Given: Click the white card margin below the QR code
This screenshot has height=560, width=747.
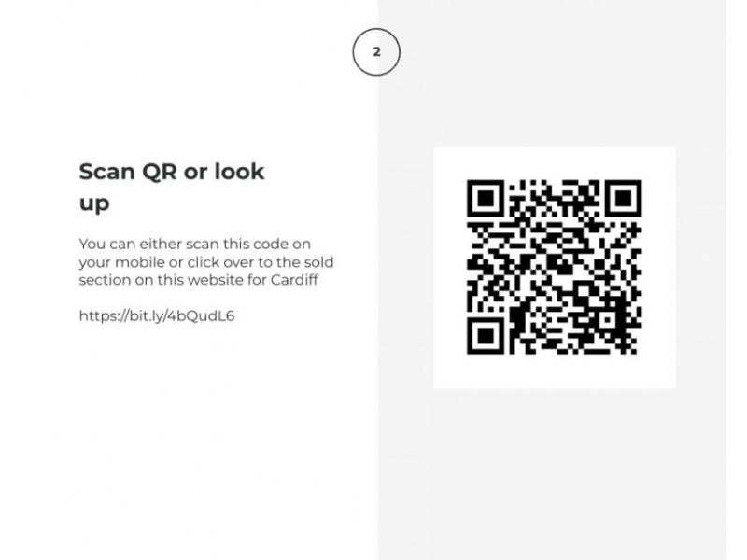Looking at the screenshot, I should (554, 371).
